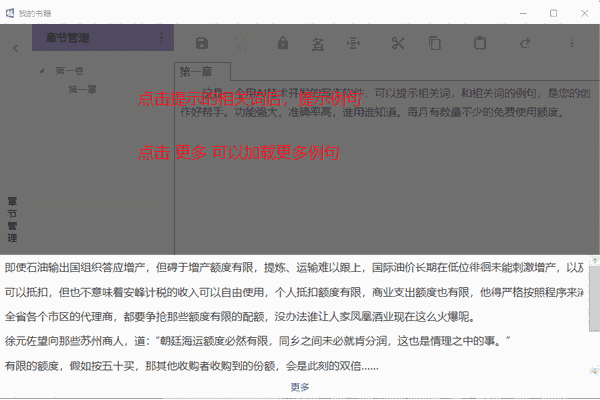Click the AI assistant icon next to Save
Image resolution: width=600 pixels, height=400 pixels.
[242, 42]
